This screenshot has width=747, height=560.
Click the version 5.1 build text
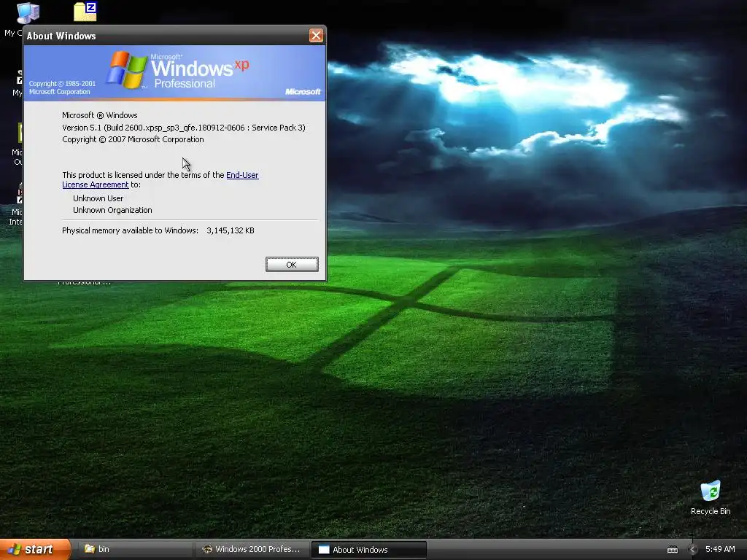(183, 128)
